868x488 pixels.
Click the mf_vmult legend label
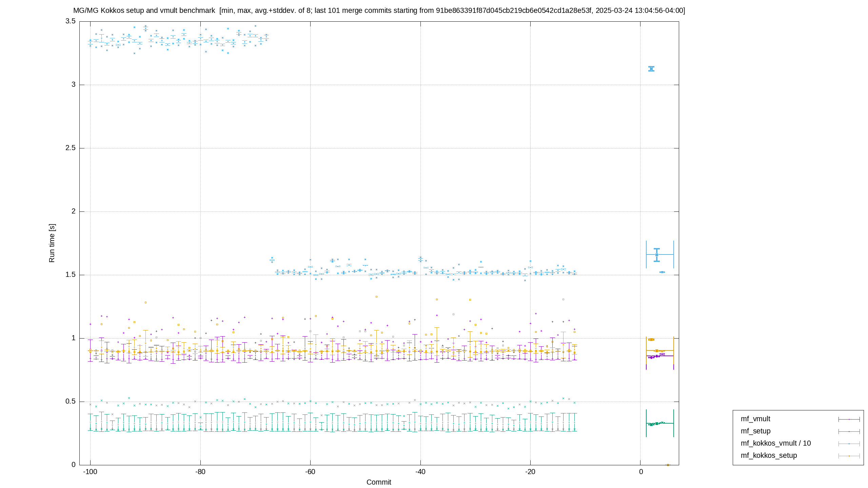pyautogui.click(x=755, y=419)
